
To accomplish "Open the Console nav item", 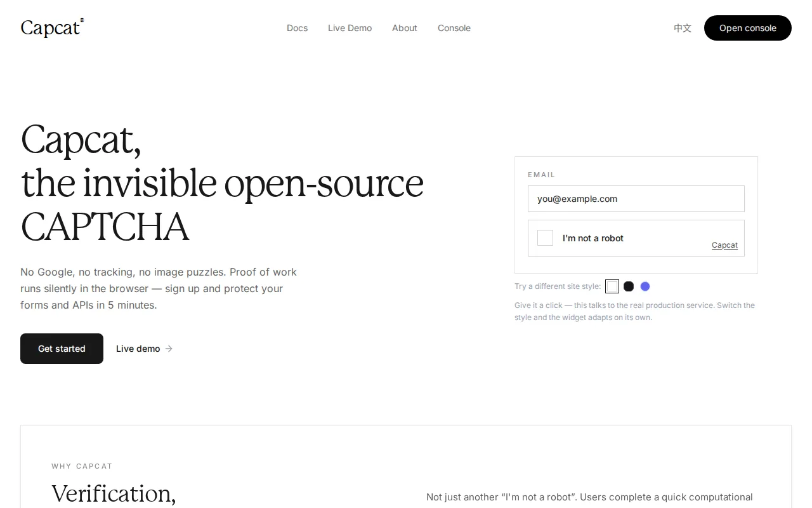I will pos(454,28).
